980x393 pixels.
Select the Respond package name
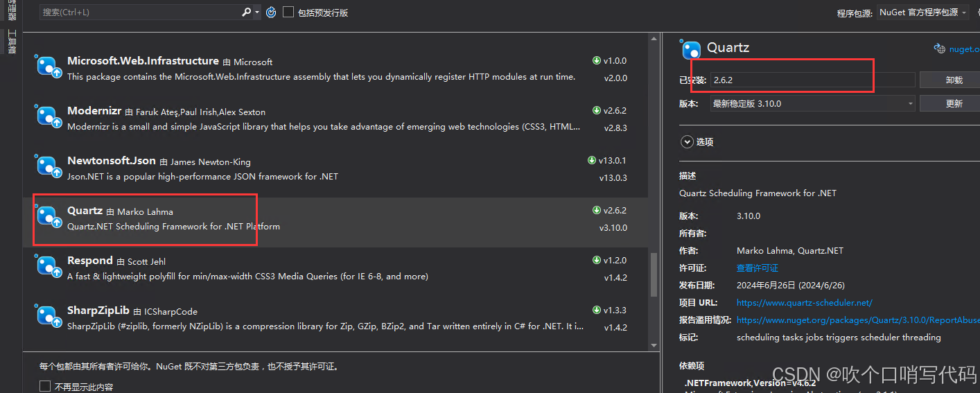pyautogui.click(x=90, y=261)
